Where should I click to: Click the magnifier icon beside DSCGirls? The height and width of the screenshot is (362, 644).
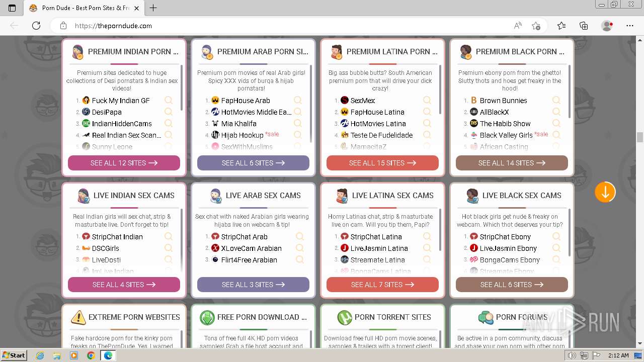tap(169, 248)
